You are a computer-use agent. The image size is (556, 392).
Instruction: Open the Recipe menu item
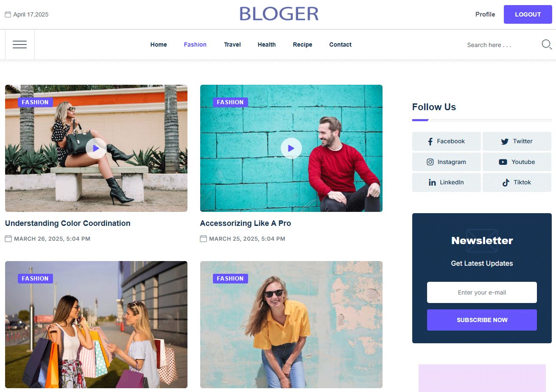pos(302,44)
